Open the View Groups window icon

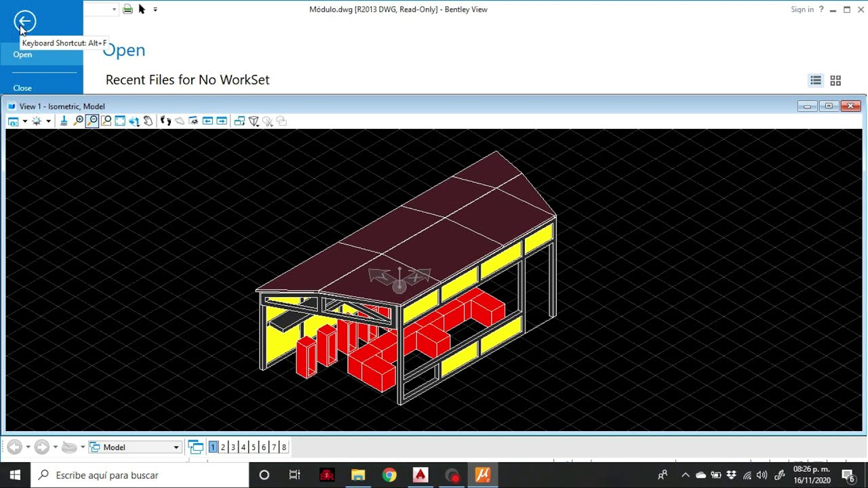pyautogui.click(x=196, y=447)
